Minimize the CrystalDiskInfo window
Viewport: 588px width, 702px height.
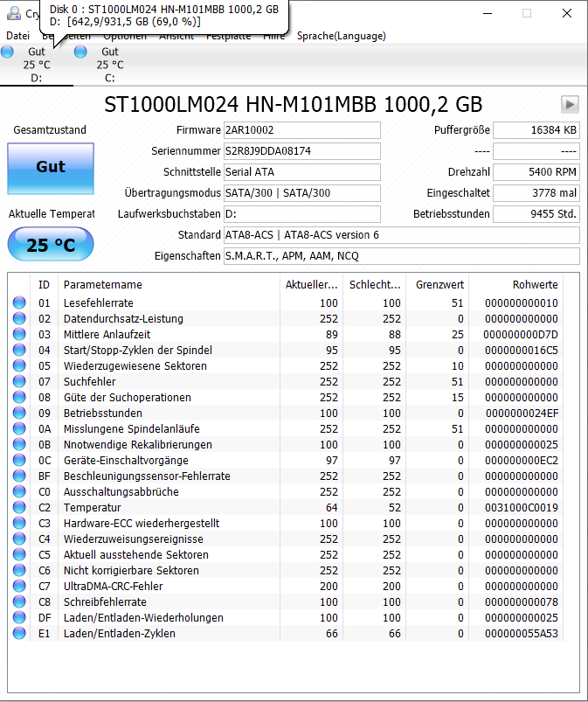point(488,13)
